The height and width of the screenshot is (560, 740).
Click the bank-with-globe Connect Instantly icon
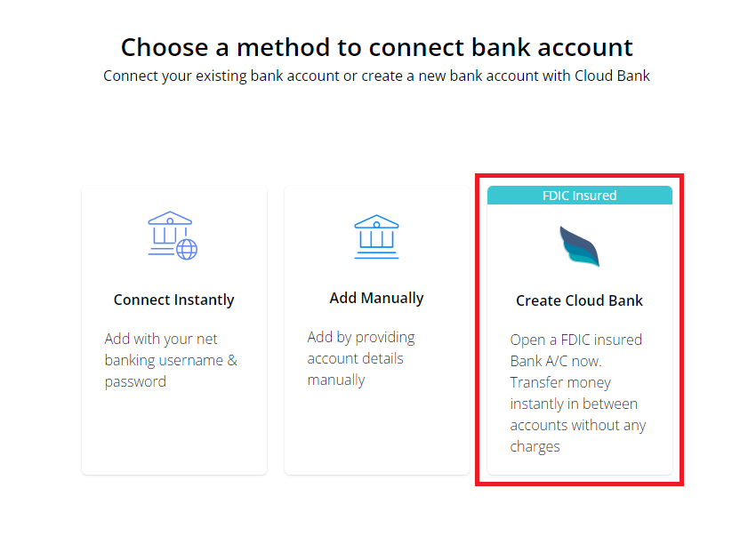tap(173, 234)
